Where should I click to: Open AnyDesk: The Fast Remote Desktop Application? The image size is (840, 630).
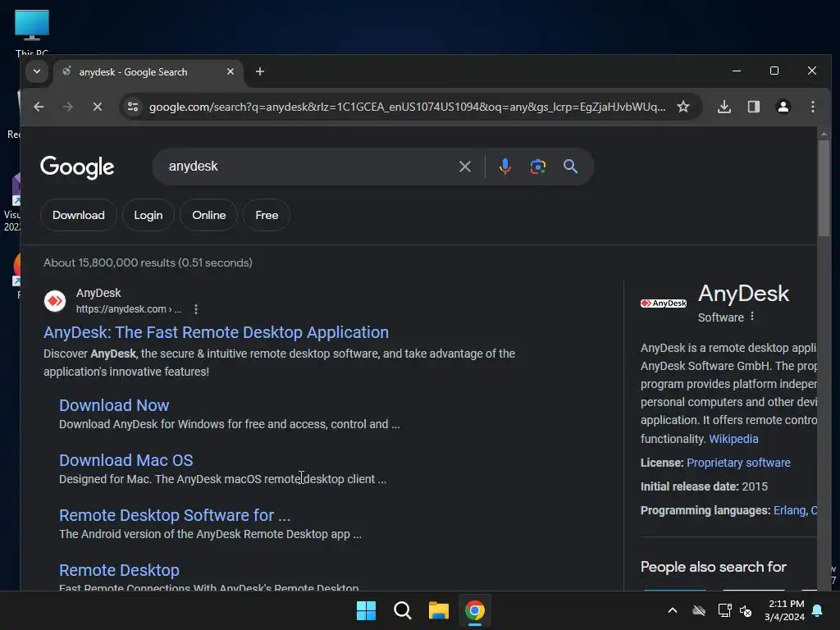pyautogui.click(x=216, y=332)
